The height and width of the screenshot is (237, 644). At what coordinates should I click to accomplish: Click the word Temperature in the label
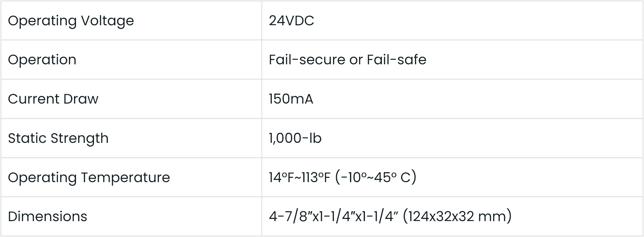(125, 178)
